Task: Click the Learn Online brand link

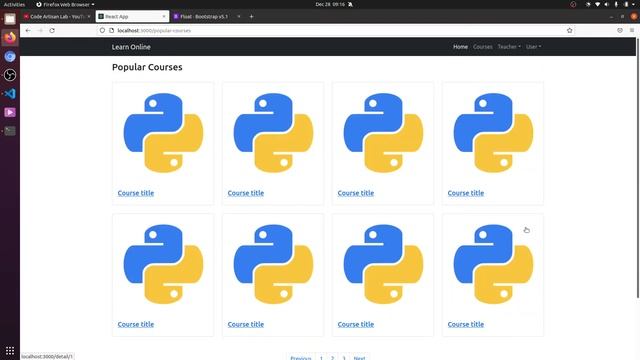Action: [x=131, y=47]
